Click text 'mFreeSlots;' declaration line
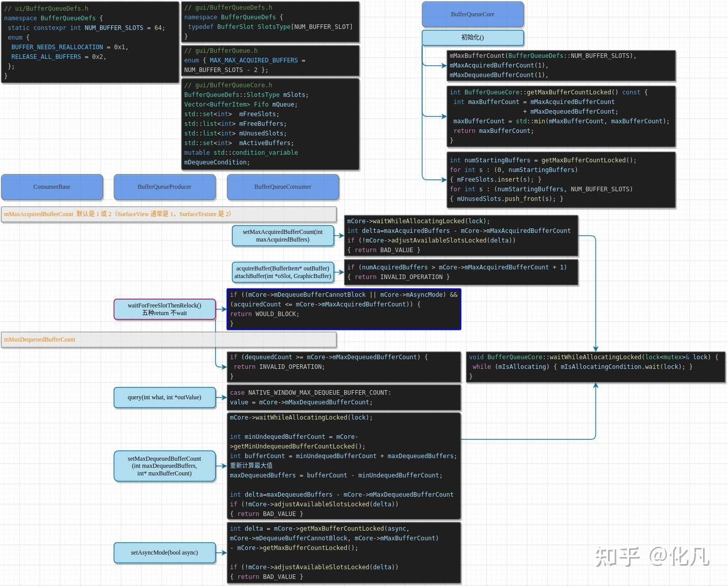The width and height of the screenshot is (728, 586). [x=232, y=114]
